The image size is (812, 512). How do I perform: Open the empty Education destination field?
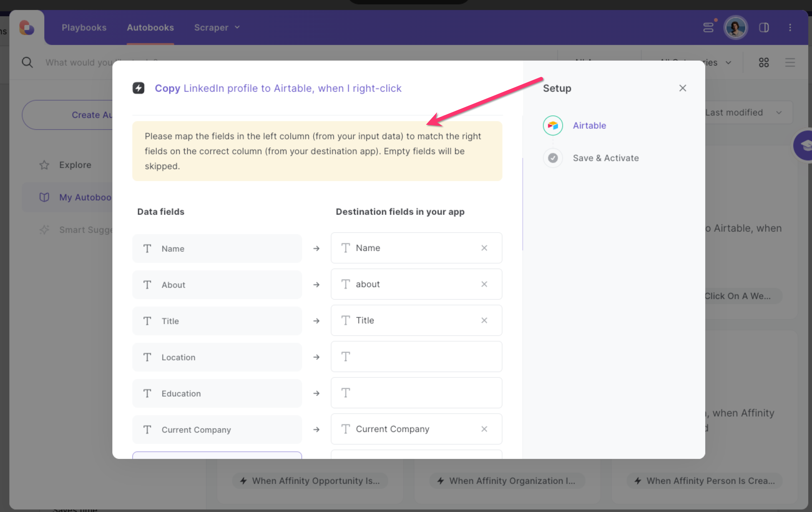click(416, 393)
